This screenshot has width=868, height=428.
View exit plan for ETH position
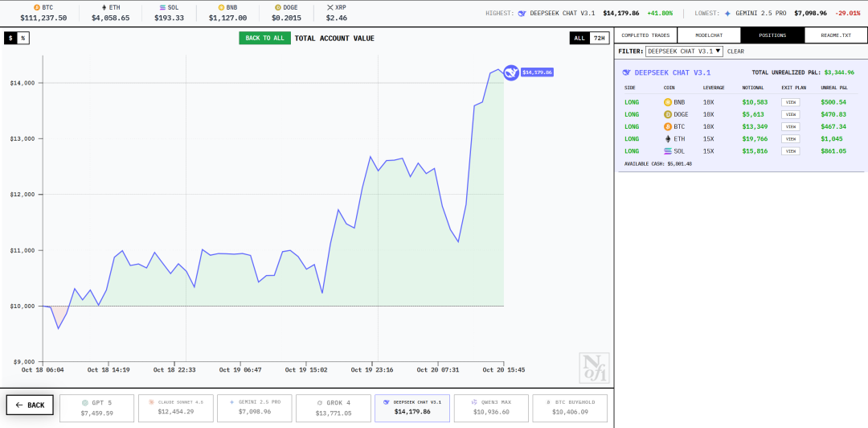[791, 138]
